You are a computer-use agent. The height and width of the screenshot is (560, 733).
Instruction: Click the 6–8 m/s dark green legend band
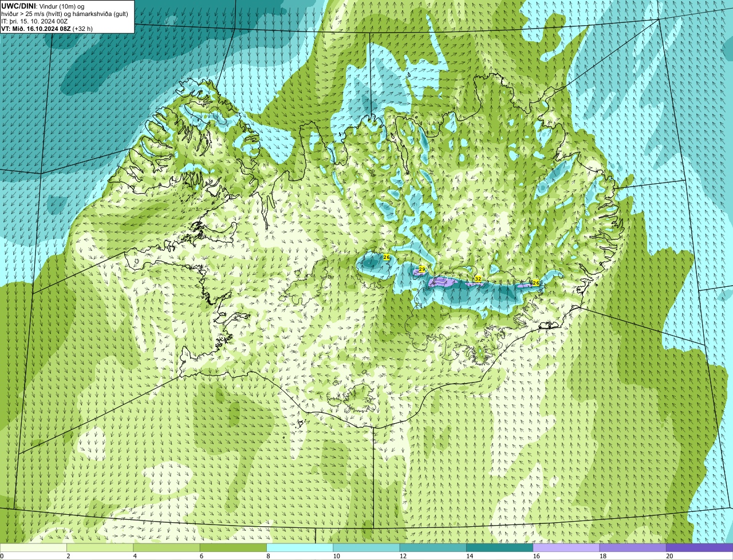234,547
